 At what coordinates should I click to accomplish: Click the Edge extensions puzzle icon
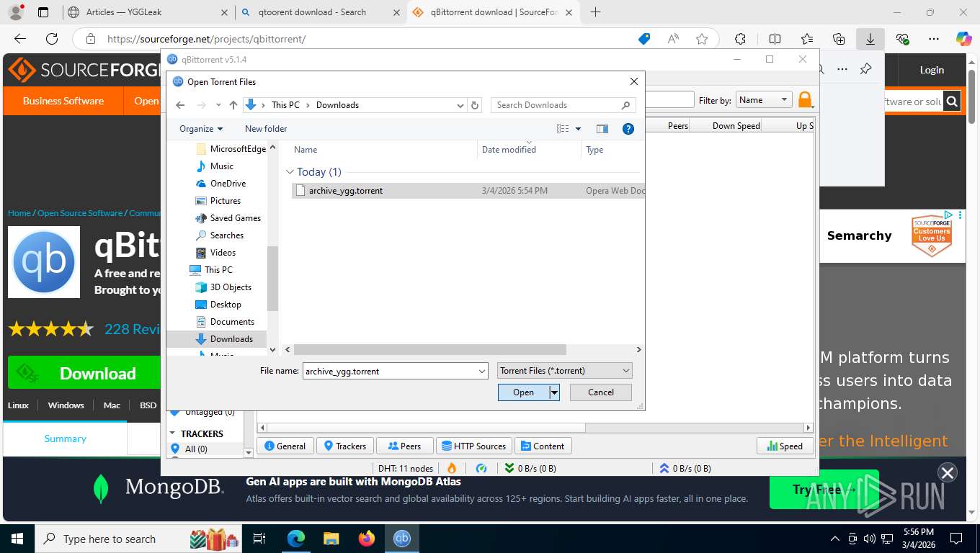pyautogui.click(x=740, y=39)
